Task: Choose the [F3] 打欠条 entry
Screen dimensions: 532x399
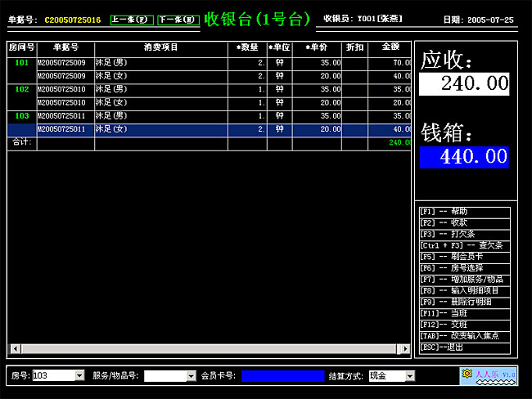Action: [464, 234]
